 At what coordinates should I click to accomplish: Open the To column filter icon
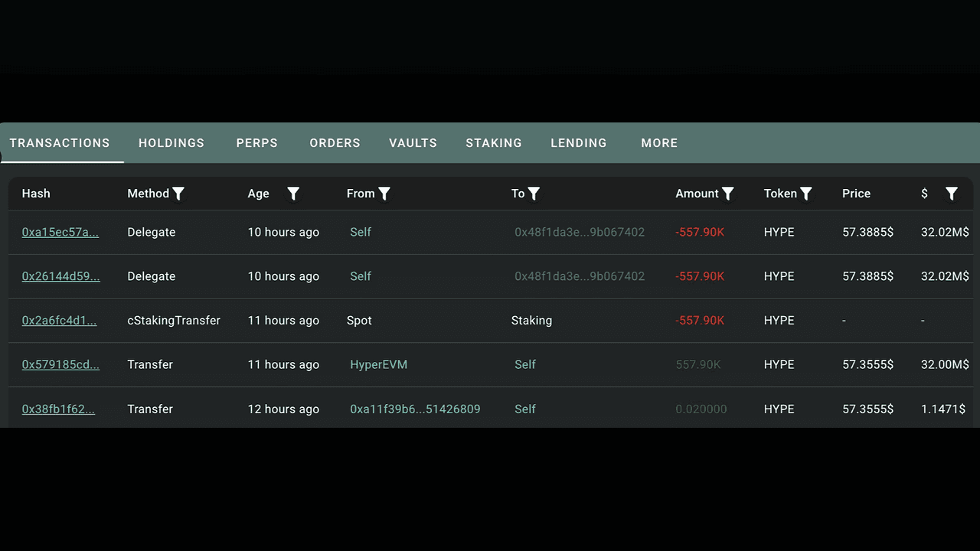534,194
